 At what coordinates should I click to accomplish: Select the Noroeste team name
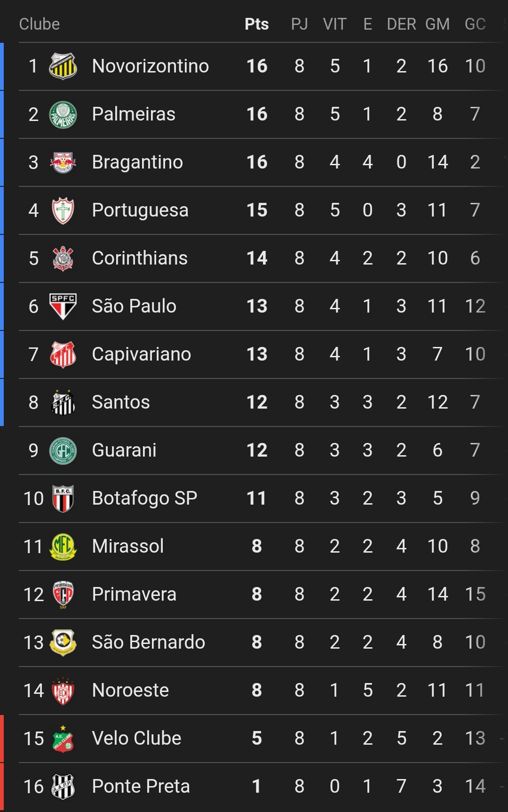point(130,691)
